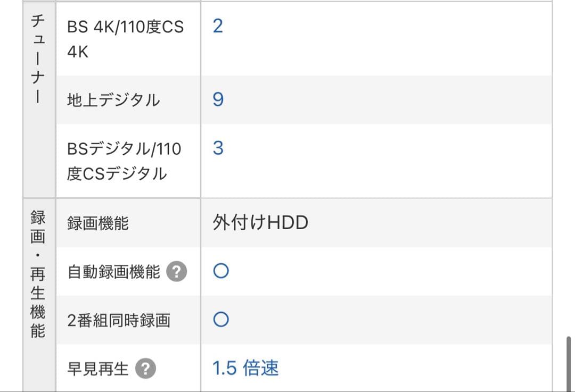Click the ○ mark for 自動録画機能
575x392 pixels.
click(220, 271)
